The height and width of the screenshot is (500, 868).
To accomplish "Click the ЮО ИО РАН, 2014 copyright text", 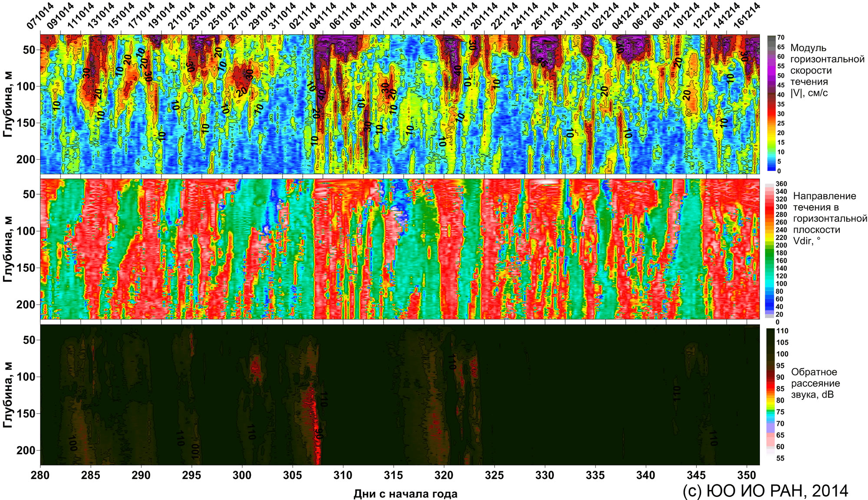I will pyautogui.click(x=765, y=491).
